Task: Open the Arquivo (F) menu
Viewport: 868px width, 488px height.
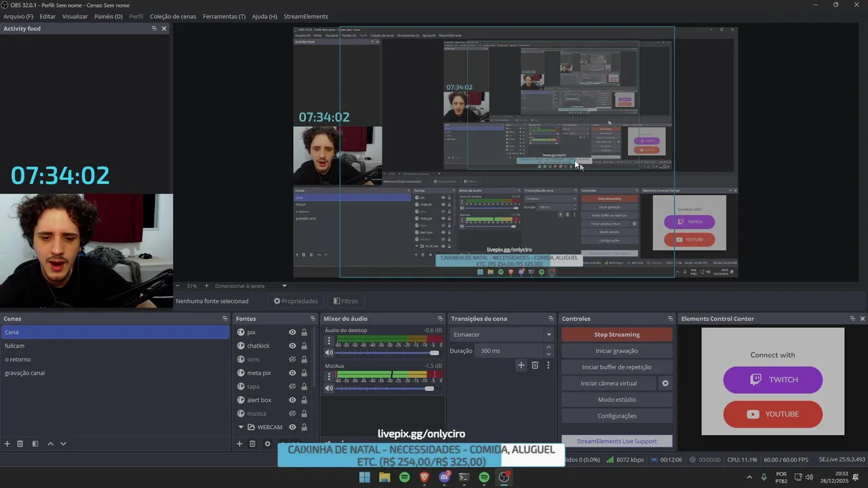Action: pos(18,16)
